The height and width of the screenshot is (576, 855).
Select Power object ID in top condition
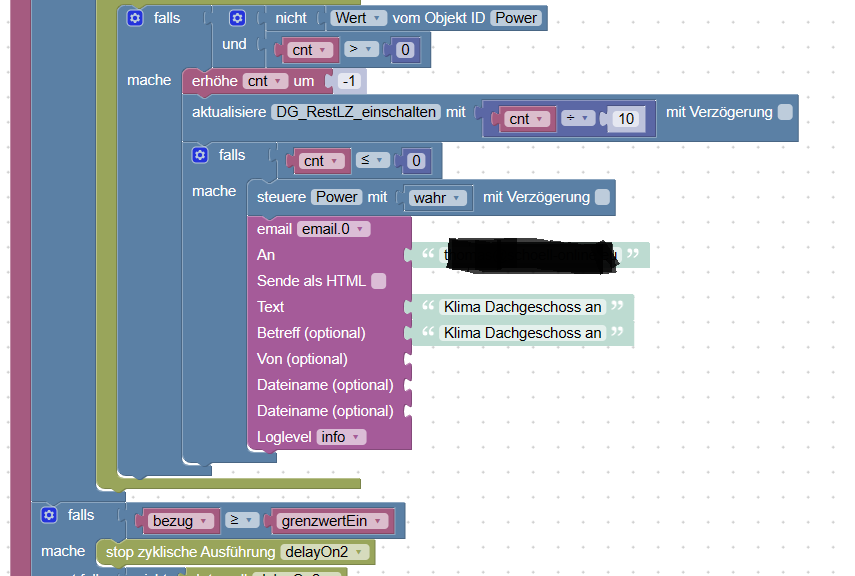516,18
